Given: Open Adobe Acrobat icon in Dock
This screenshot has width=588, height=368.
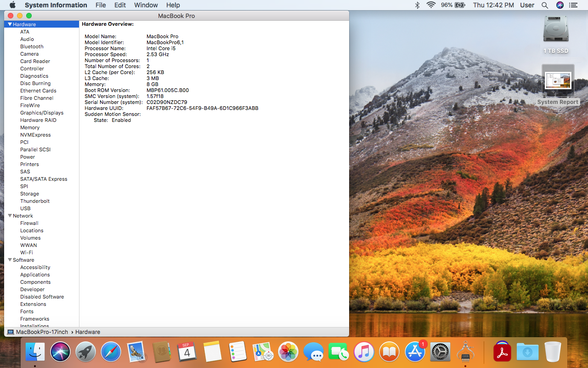Looking at the screenshot, I should (x=502, y=352).
